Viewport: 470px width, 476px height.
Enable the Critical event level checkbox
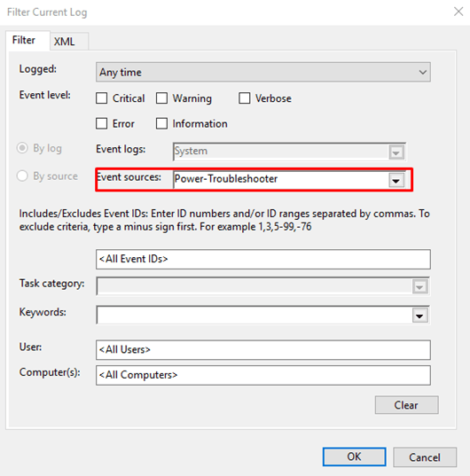[101, 98]
